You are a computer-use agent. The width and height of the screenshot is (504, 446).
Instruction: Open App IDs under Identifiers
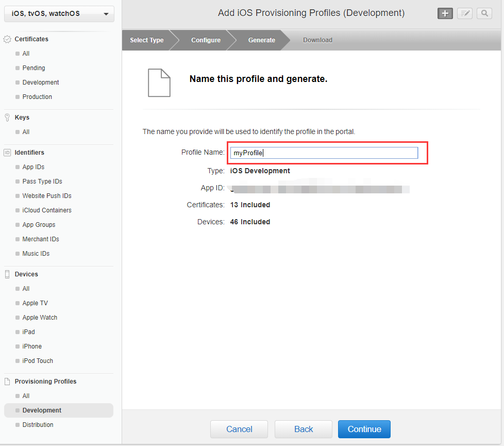click(x=33, y=167)
